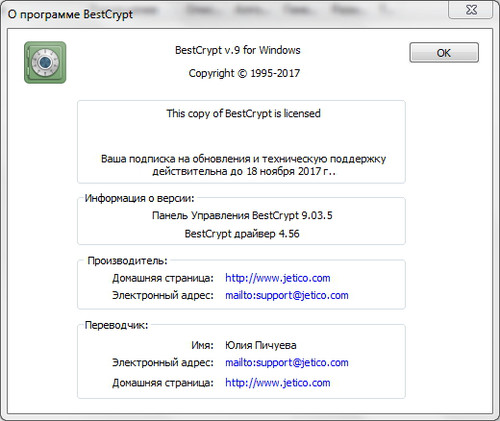Click the 'О программе BestCrypt' window title
Image resolution: width=500 pixels, height=421 pixels.
point(70,15)
